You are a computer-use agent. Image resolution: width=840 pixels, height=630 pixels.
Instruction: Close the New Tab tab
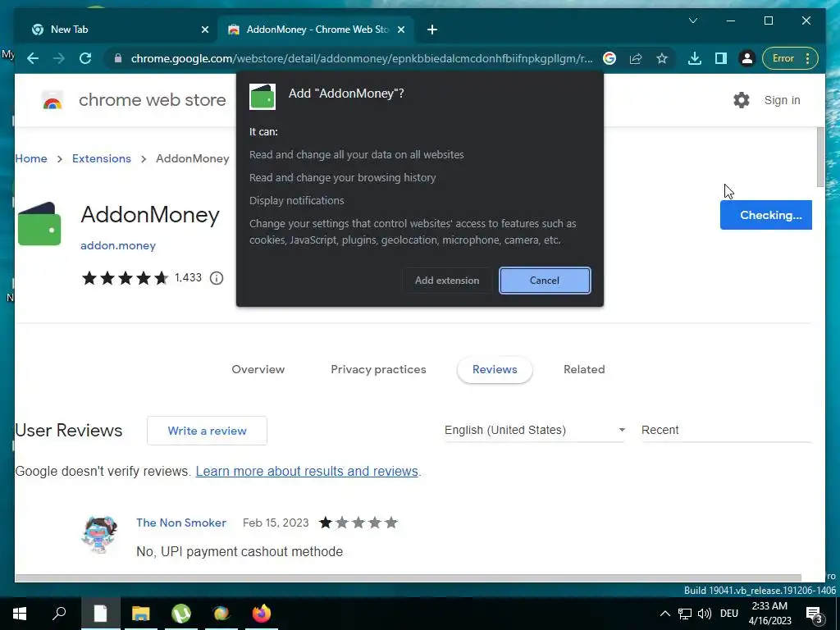point(204,30)
